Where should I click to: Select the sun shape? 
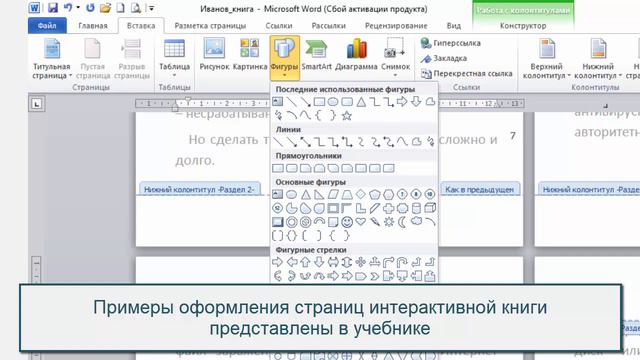click(x=388, y=222)
